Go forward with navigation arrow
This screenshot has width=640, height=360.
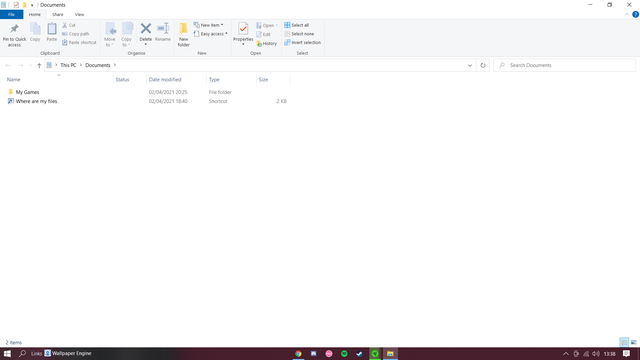[x=20, y=65]
